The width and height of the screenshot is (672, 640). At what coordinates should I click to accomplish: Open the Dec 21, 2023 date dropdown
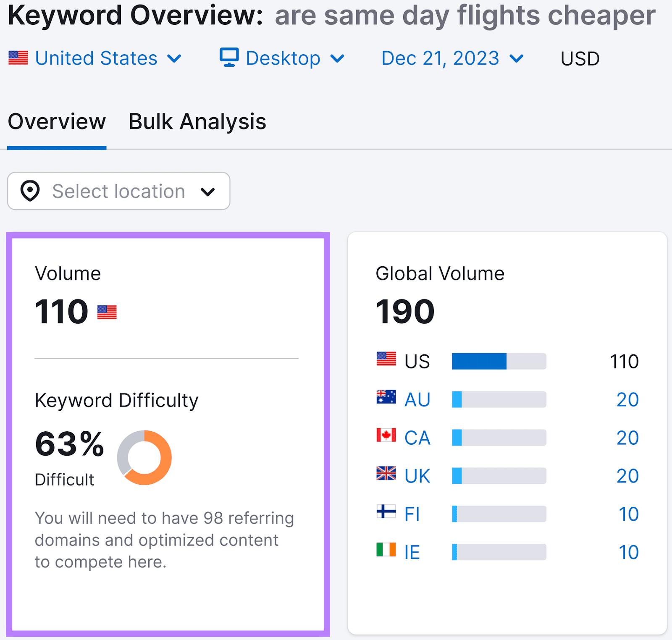(x=452, y=58)
